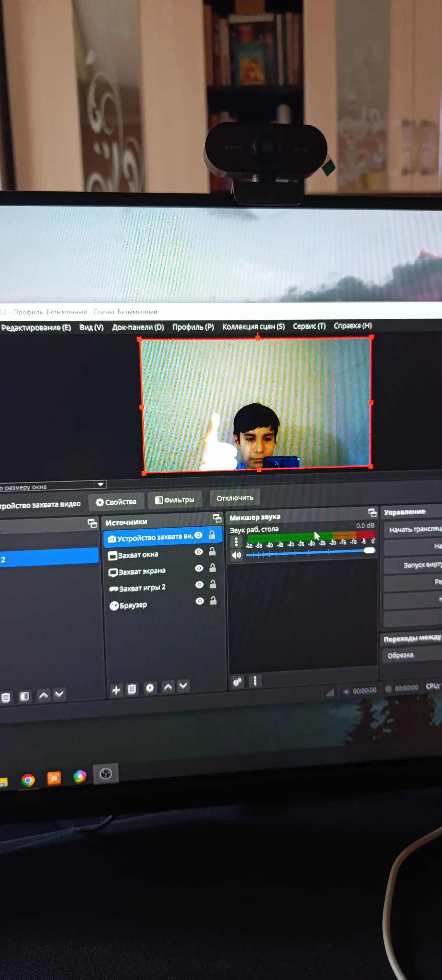This screenshot has width=442, height=980.
Task: Move the selected source down in the Sources list
Action: click(183, 686)
